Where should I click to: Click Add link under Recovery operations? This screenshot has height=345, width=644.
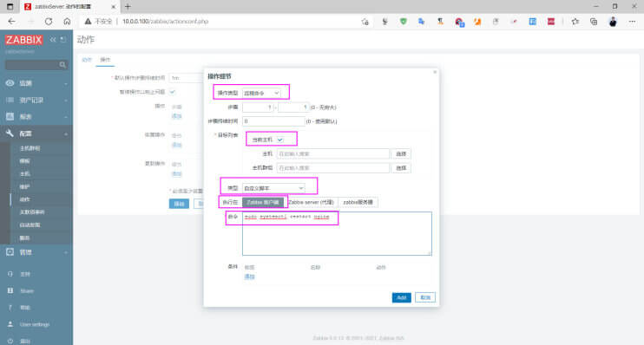pos(176,145)
